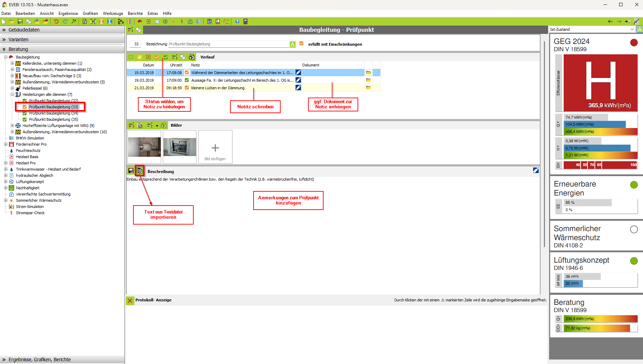Select the red X status in Verlauf toolbar

click(148, 57)
